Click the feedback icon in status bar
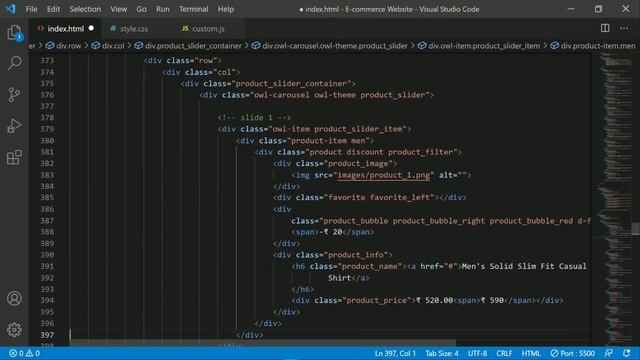 point(608,353)
